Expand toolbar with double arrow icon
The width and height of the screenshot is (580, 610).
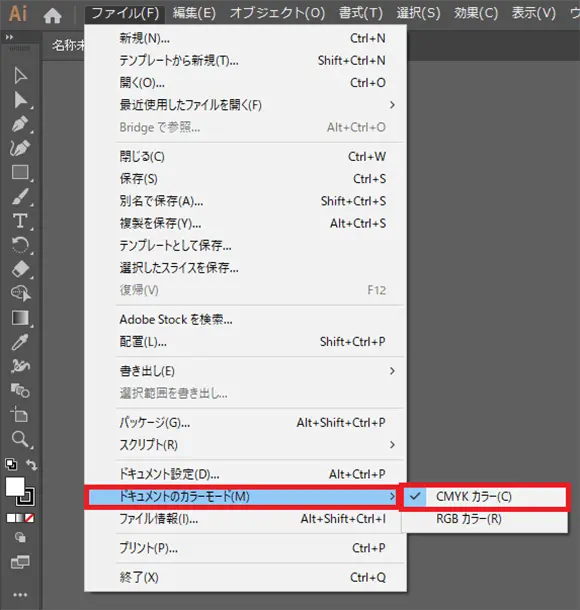pos(9,37)
